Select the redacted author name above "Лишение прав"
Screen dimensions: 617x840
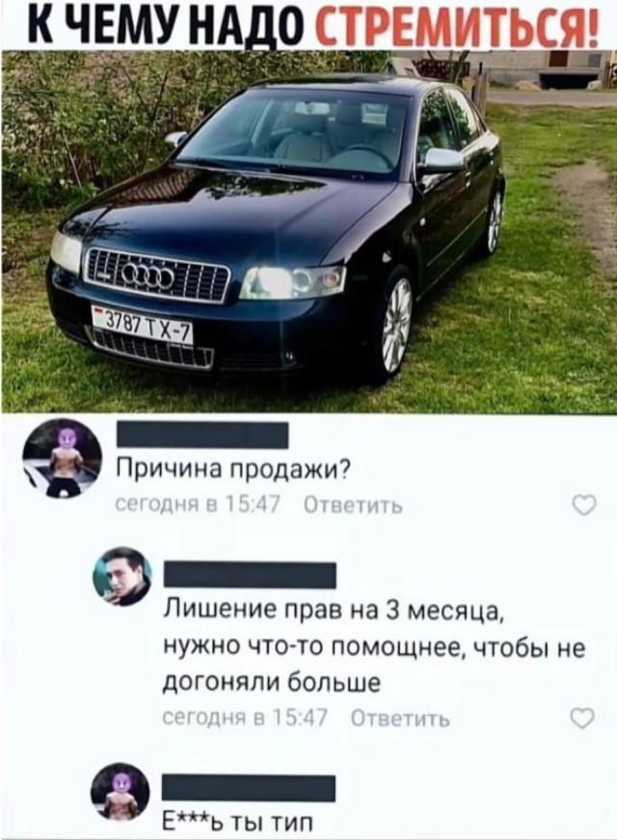coord(250,575)
